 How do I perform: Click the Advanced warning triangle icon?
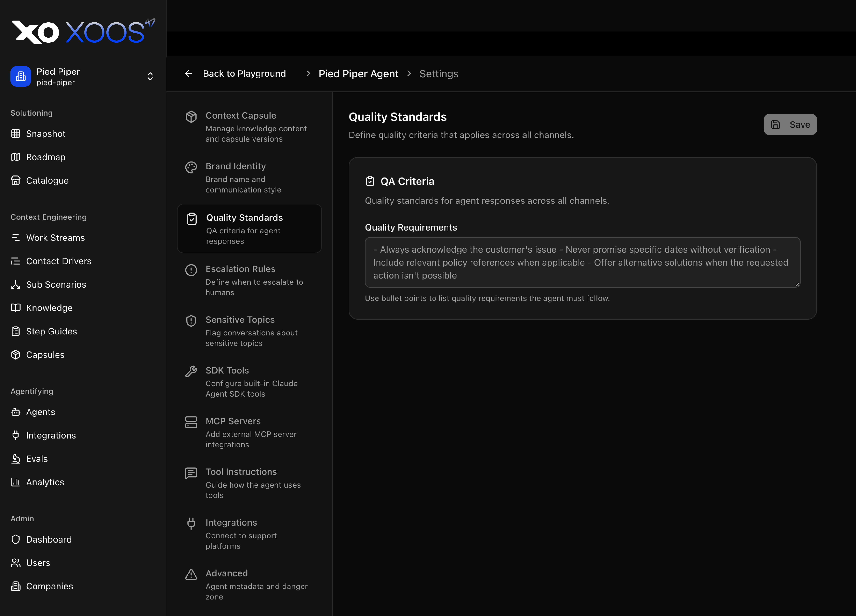tap(191, 574)
